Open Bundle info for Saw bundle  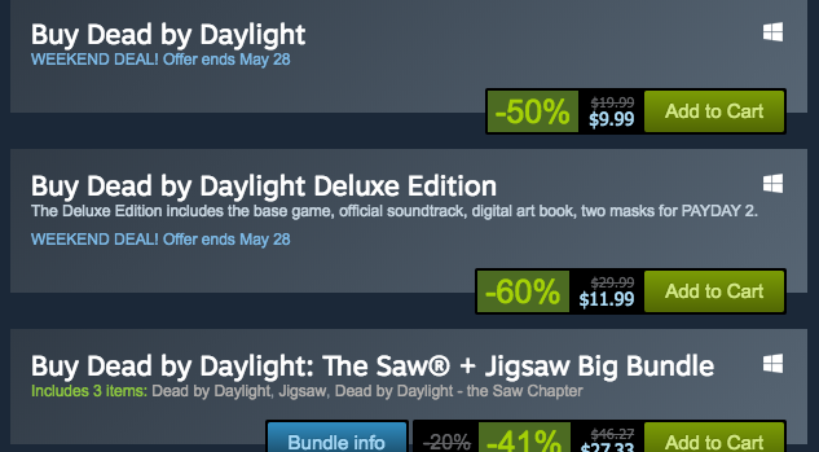click(336, 441)
